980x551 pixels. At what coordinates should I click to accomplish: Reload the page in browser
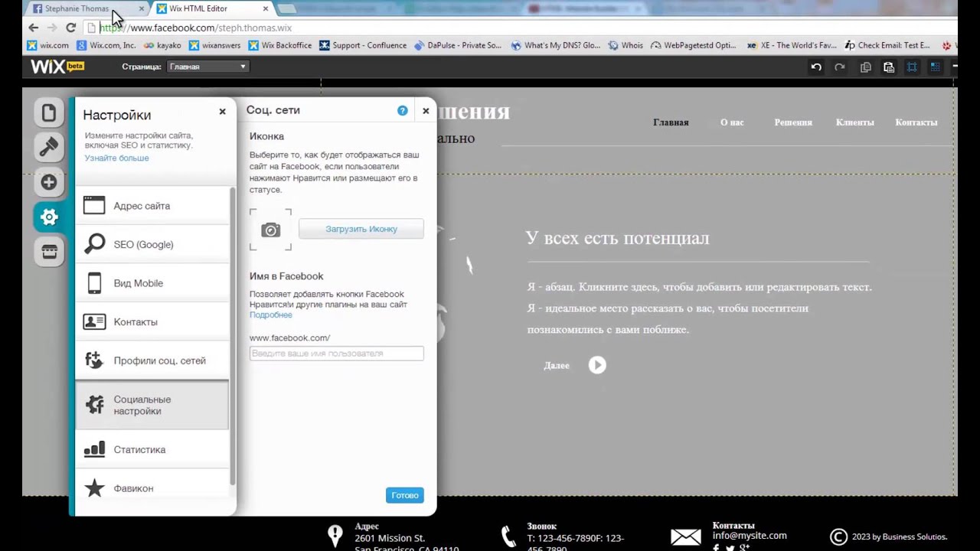click(x=70, y=28)
